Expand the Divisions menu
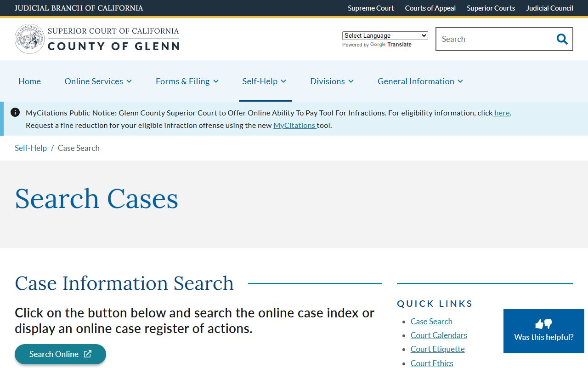 332,81
